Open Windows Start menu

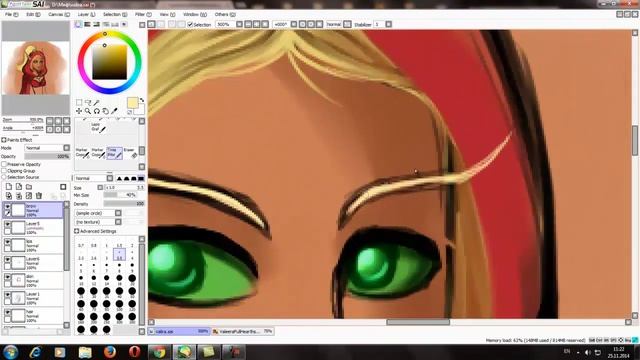pyautogui.click(x=10, y=352)
